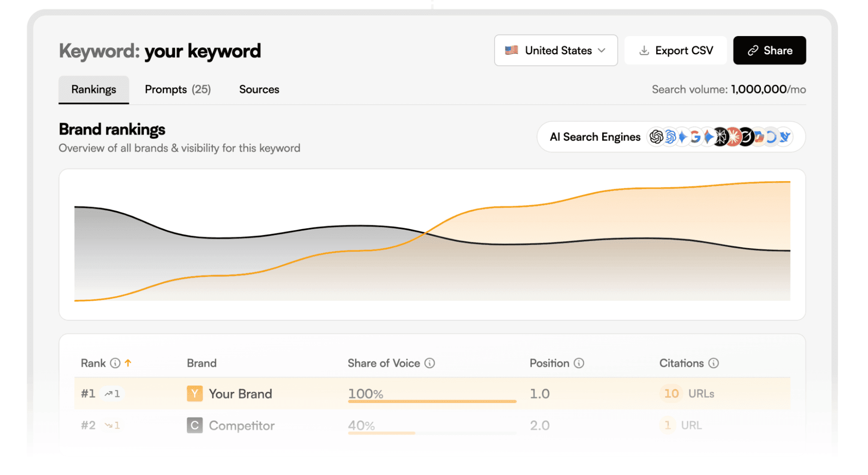Click the Perplexity engine icon
The width and height of the screenshot is (868, 475).
[x=720, y=137]
